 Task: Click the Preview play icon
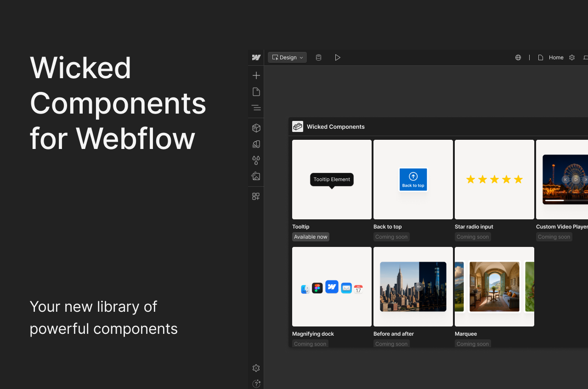click(x=338, y=57)
